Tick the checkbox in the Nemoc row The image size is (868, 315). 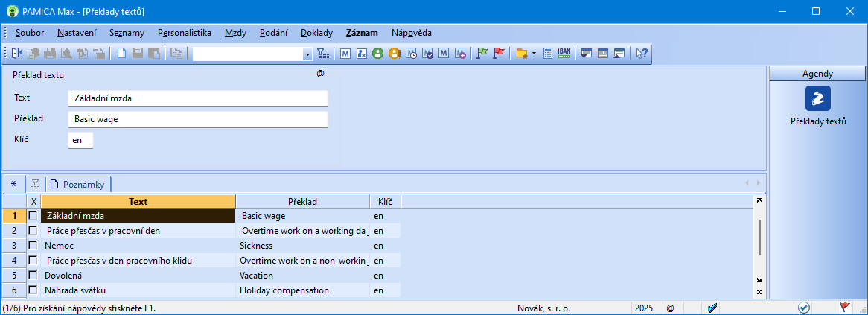coord(33,245)
